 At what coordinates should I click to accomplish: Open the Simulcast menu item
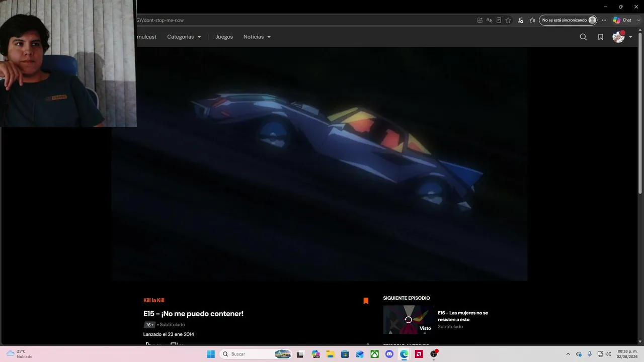pyautogui.click(x=147, y=37)
